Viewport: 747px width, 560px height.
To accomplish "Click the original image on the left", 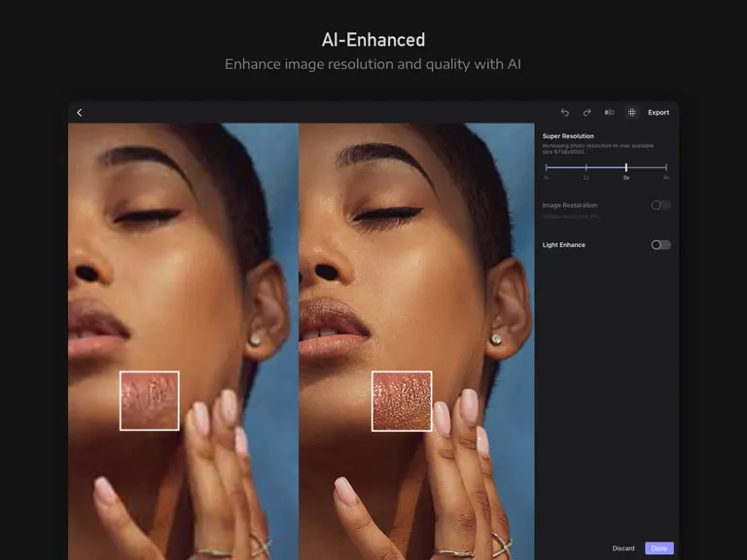I will tap(184, 341).
